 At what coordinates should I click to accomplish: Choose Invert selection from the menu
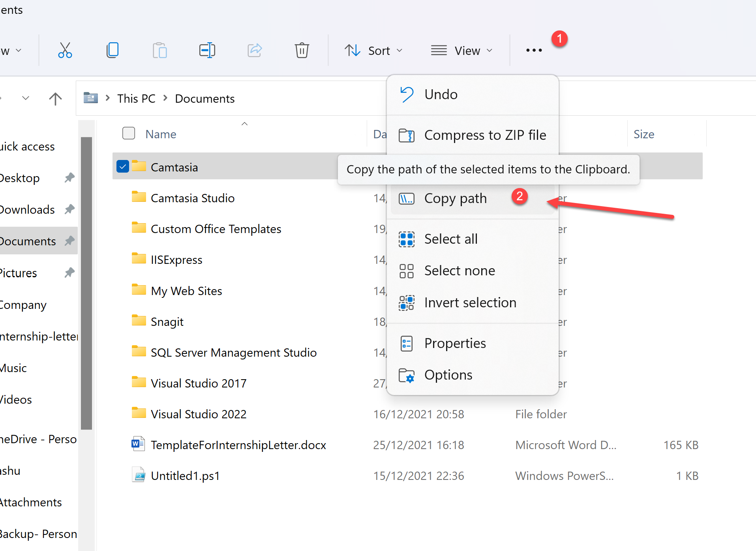tap(470, 303)
